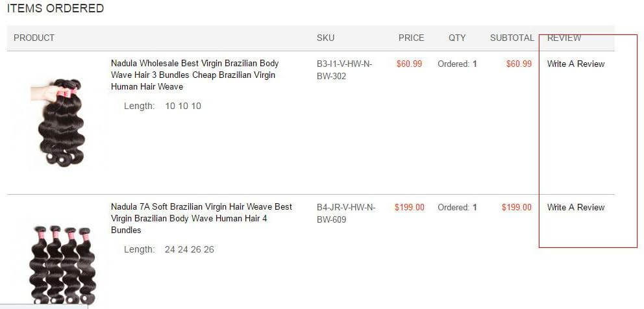Image resolution: width=644 pixels, height=309 pixels.
Task: Click Write A Review for the $199.00 item
Action: pos(576,207)
